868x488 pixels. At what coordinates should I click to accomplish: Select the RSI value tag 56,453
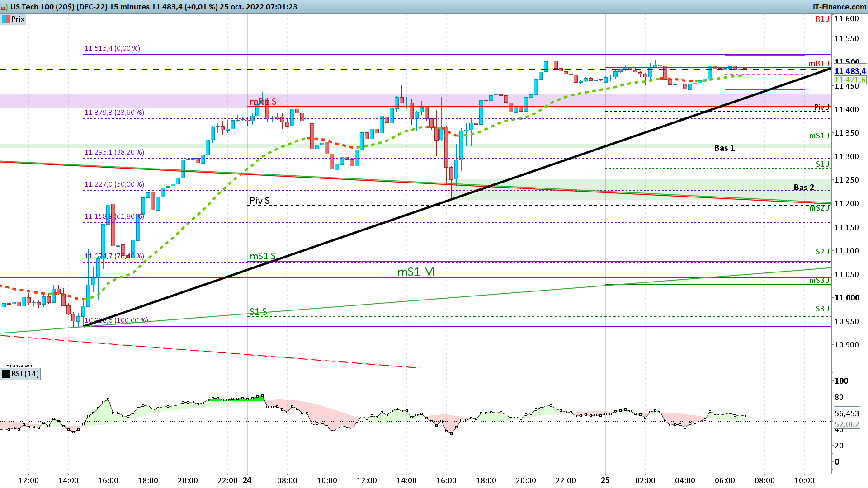click(847, 413)
